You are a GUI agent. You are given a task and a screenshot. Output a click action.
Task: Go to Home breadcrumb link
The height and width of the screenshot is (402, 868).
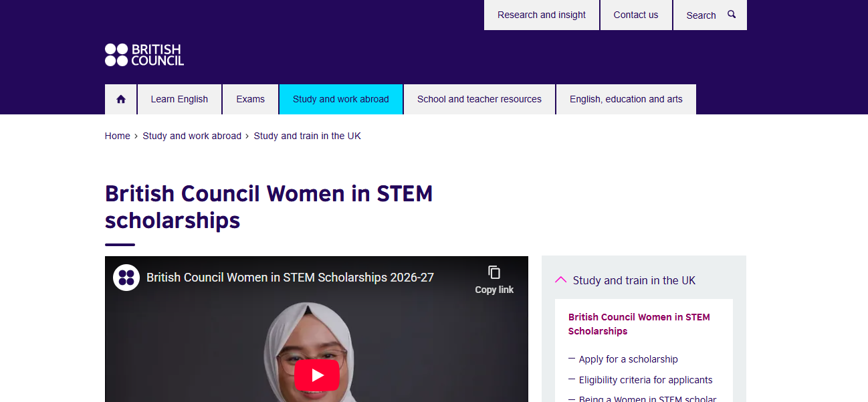(118, 136)
